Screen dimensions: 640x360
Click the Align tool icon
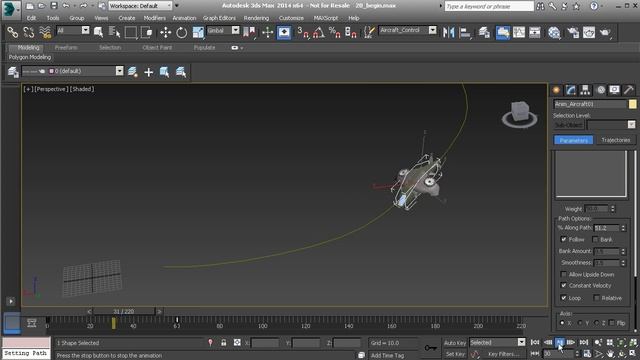click(465, 32)
